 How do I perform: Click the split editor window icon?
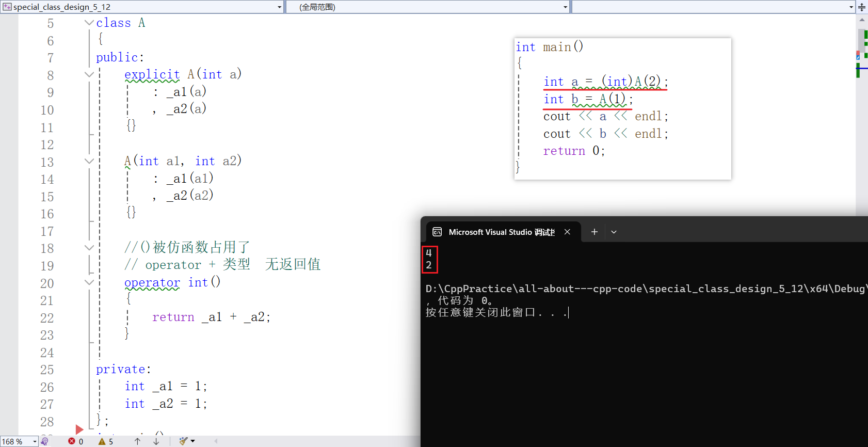(862, 7)
